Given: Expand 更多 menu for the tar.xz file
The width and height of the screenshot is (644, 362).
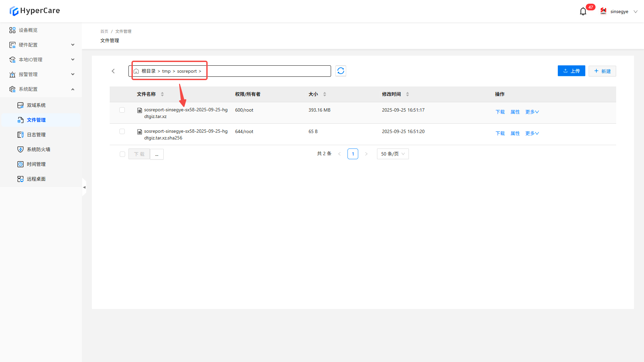Looking at the screenshot, I should (x=532, y=112).
